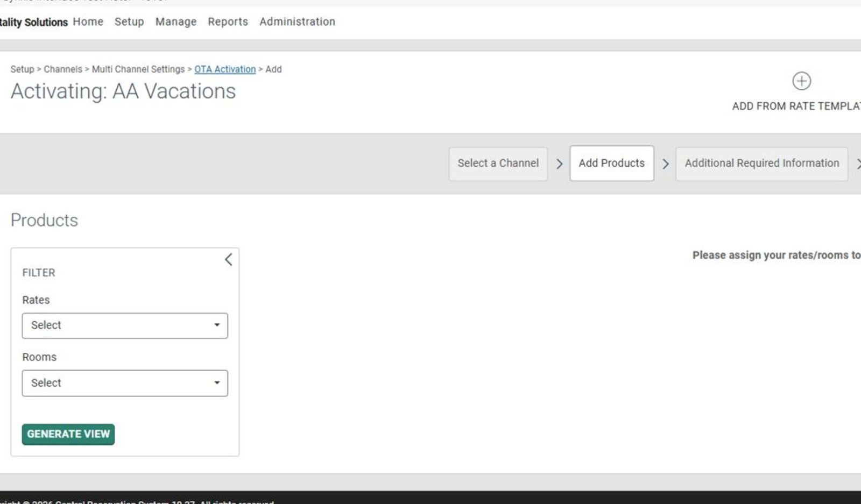
Task: Go to the Select a Channel step
Action: pos(498,164)
